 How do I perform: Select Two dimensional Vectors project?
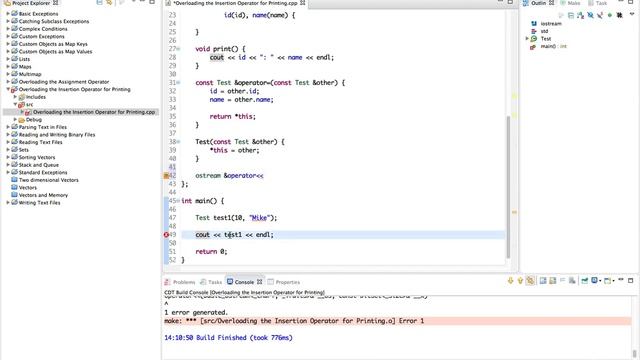pyautogui.click(x=49, y=180)
